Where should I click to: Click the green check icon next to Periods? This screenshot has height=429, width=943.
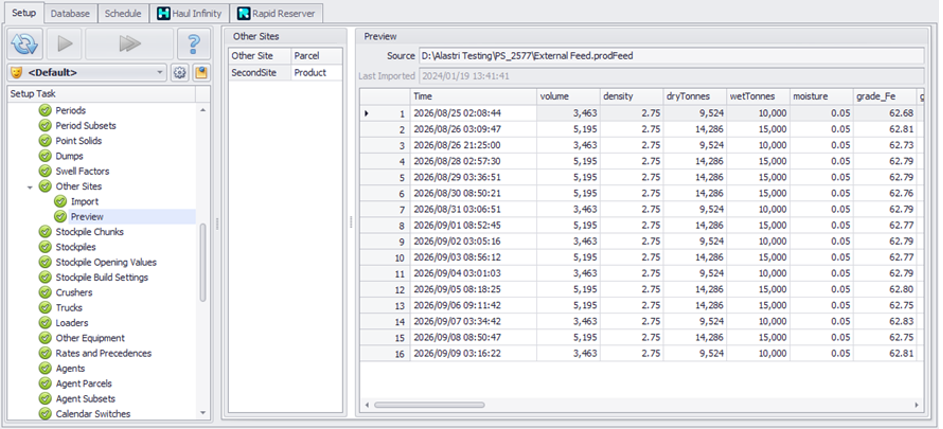coord(45,111)
